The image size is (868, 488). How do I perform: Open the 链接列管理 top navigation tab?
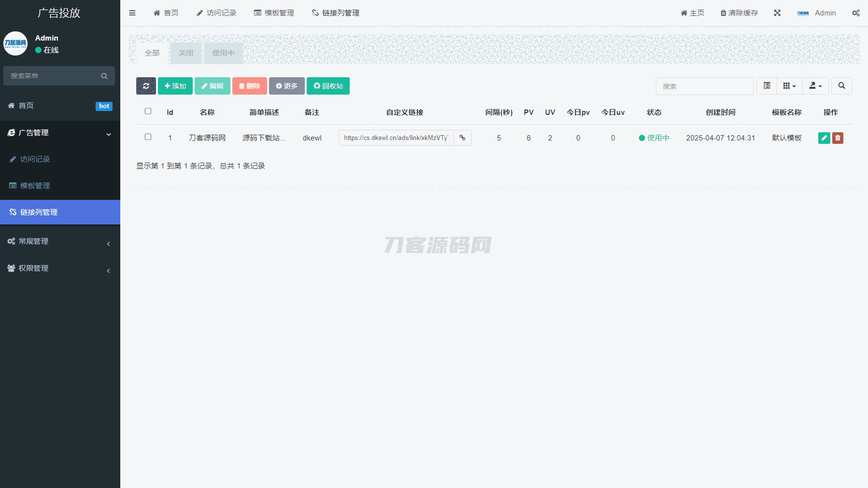[x=336, y=13]
